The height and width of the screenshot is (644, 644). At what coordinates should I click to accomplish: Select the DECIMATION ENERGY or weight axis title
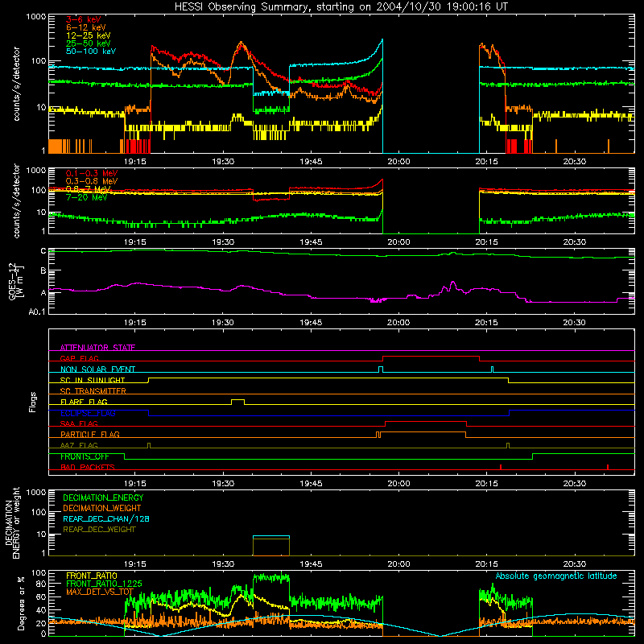[x=12, y=522]
